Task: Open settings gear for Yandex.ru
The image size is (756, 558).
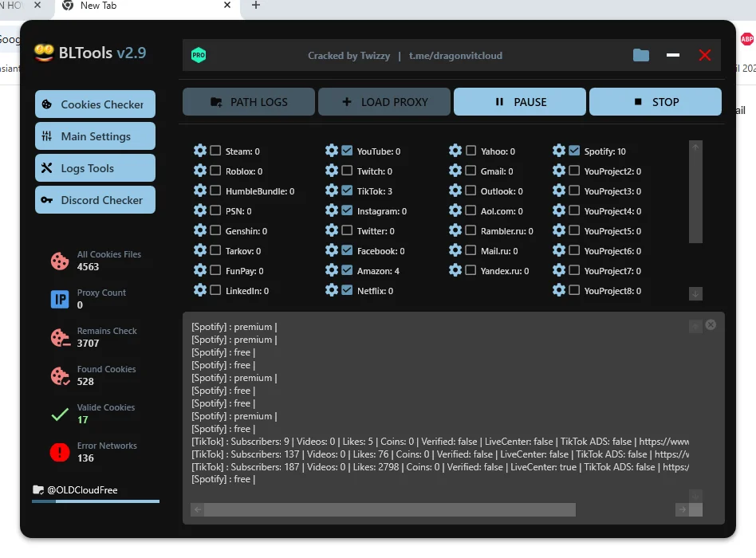Action: point(455,270)
